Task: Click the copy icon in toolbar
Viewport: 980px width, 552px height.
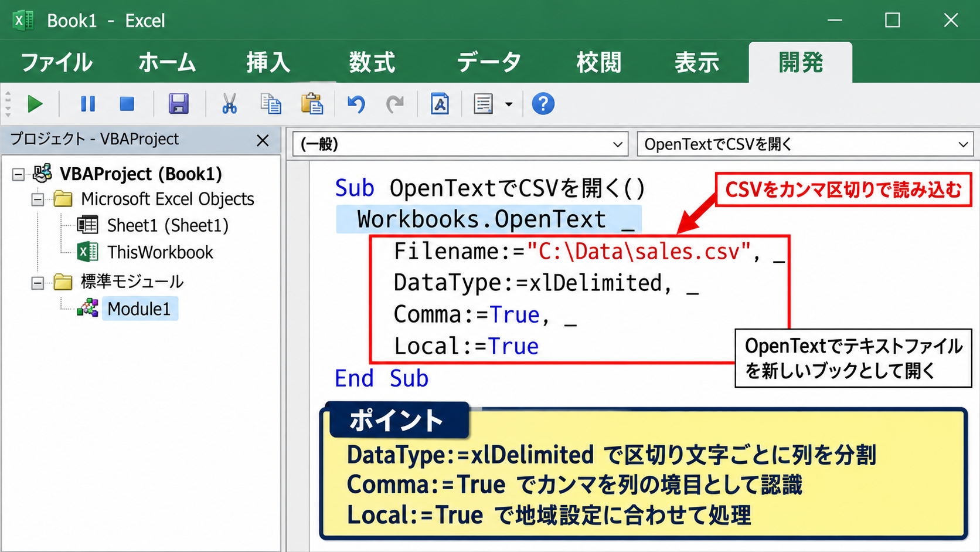Action: pyautogui.click(x=271, y=104)
